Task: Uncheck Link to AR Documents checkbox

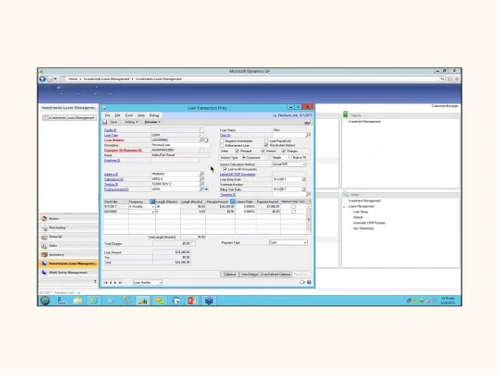Action: coord(225,169)
